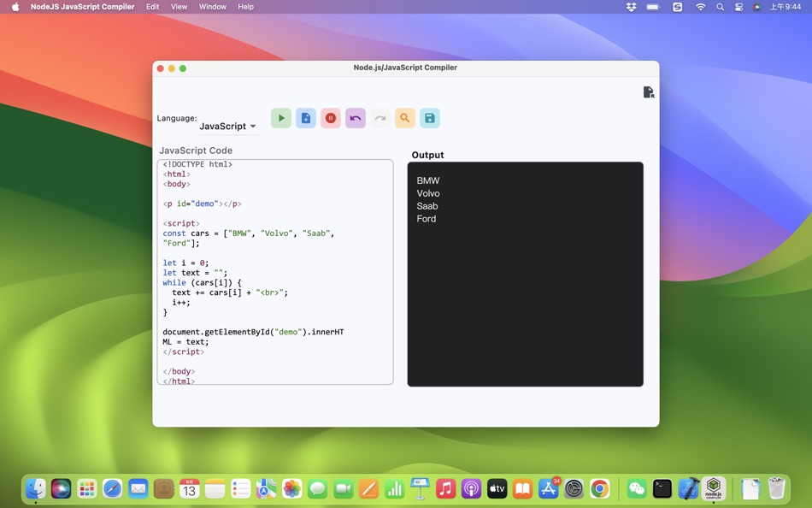Screen dimensions: 812x508
Task: Click the clock showing 上午9:44
Action: point(785,7)
